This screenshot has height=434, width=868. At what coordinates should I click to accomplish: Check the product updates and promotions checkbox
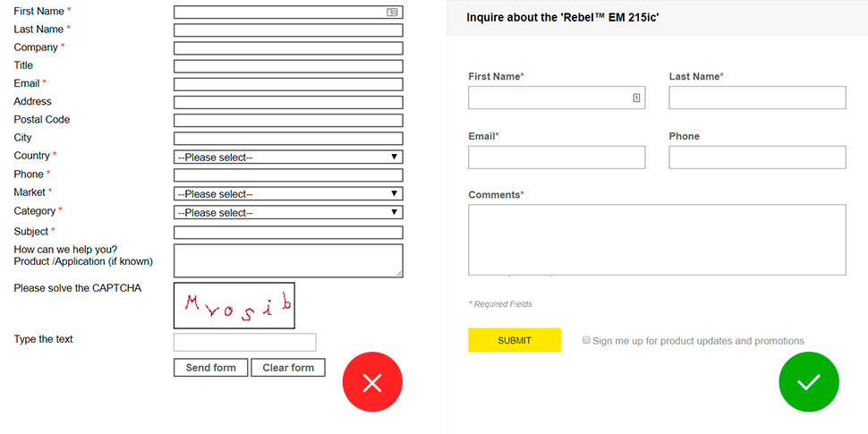coord(586,340)
